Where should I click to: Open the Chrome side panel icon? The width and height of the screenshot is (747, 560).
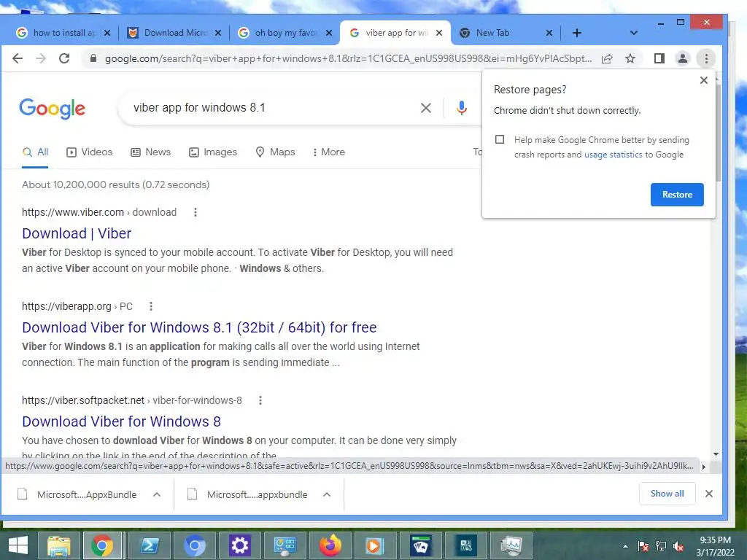click(x=659, y=58)
